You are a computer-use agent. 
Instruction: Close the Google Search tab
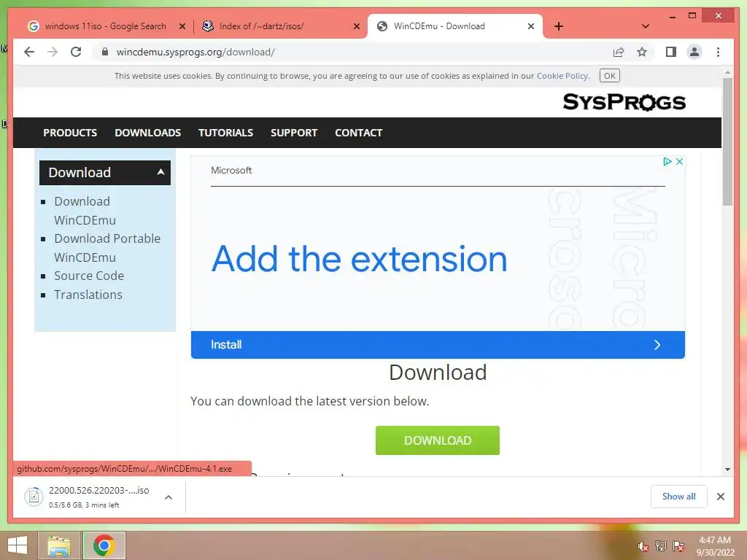(x=182, y=27)
